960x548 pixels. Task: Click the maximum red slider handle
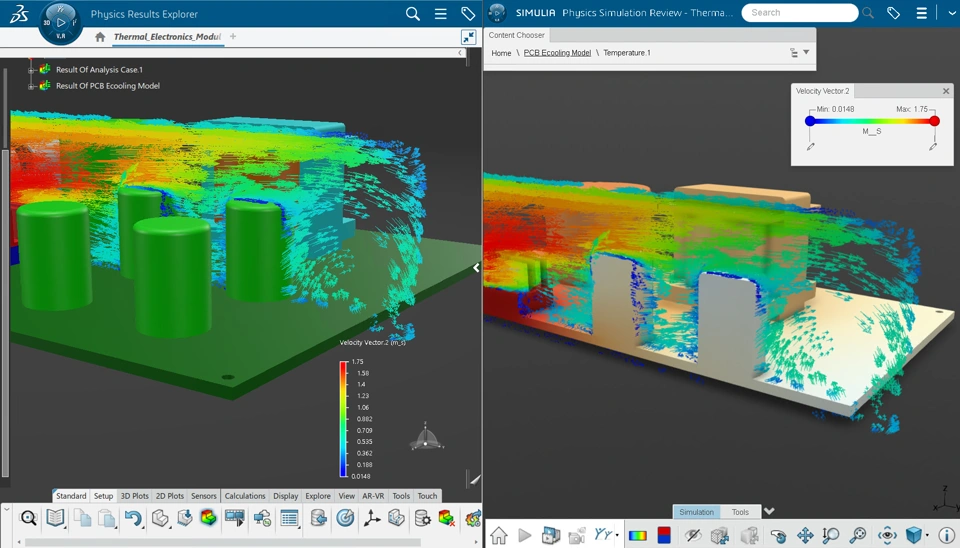(x=934, y=121)
